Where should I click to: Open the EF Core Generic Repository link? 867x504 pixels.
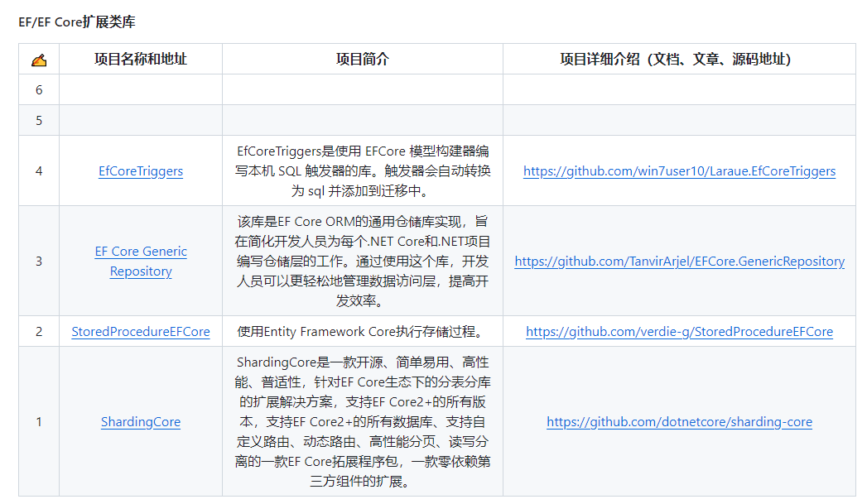pyautogui.click(x=140, y=261)
